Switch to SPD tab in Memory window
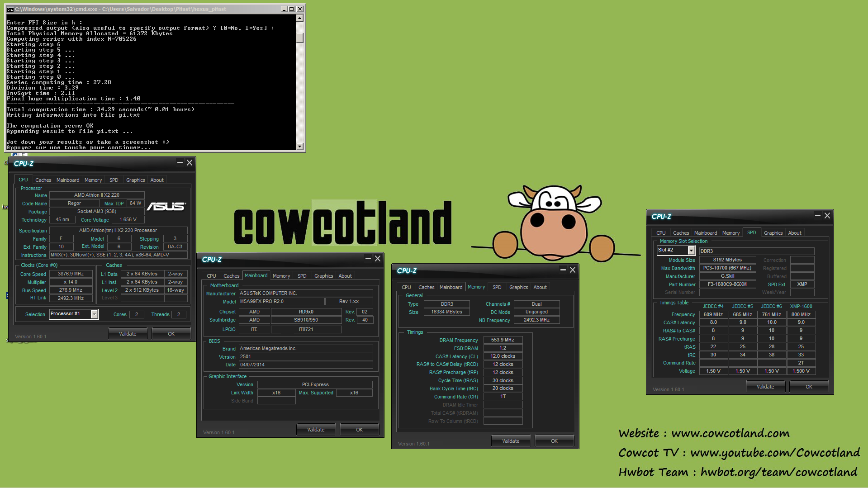The image size is (868, 488). [497, 287]
